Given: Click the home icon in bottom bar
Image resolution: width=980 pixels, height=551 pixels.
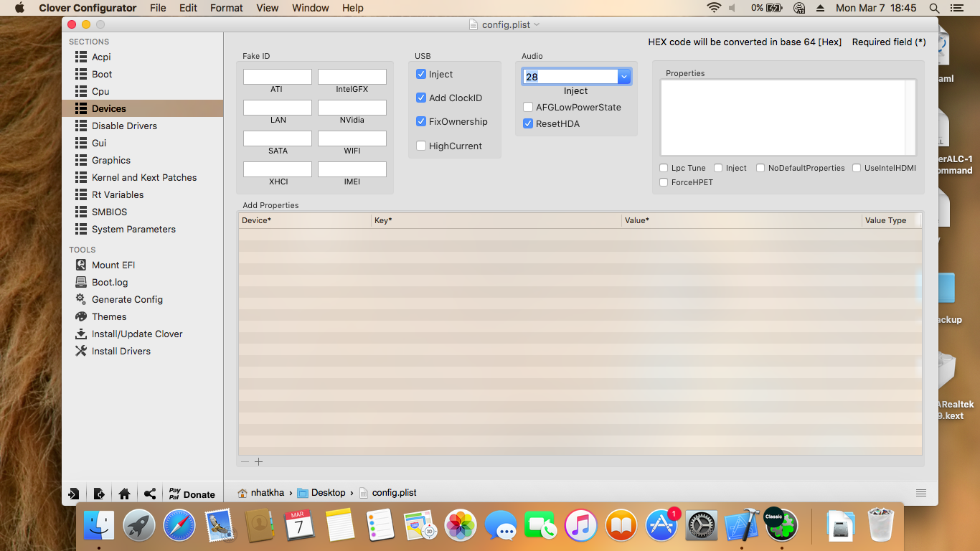Looking at the screenshot, I should pos(124,494).
